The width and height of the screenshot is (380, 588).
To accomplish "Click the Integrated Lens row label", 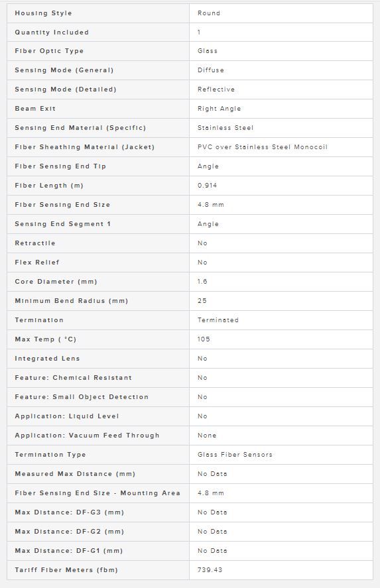I will (x=47, y=359).
